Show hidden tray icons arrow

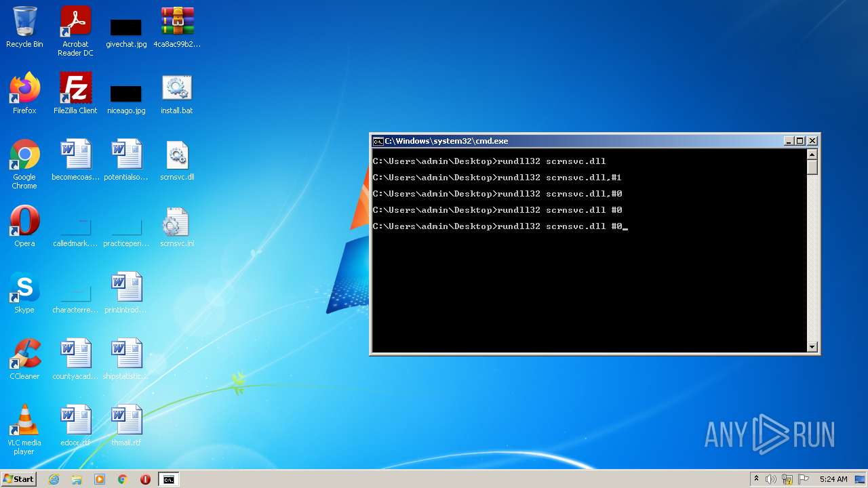(756, 479)
